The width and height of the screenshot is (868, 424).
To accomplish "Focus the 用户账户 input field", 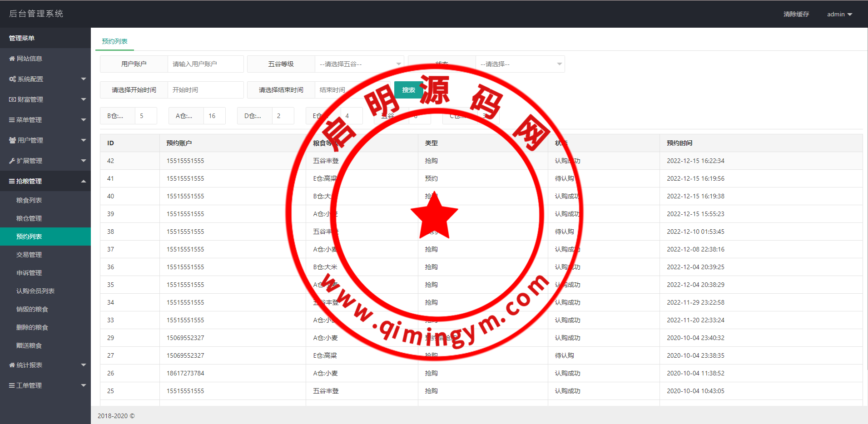I will point(205,64).
